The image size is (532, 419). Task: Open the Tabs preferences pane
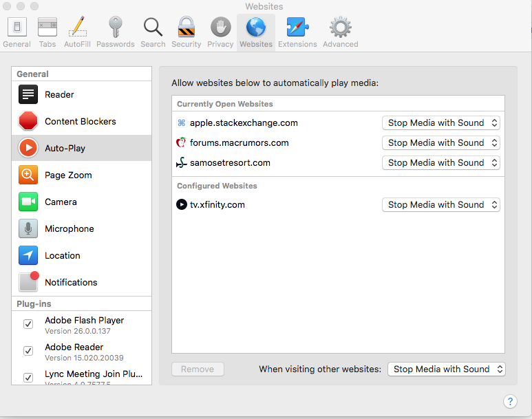click(47, 32)
